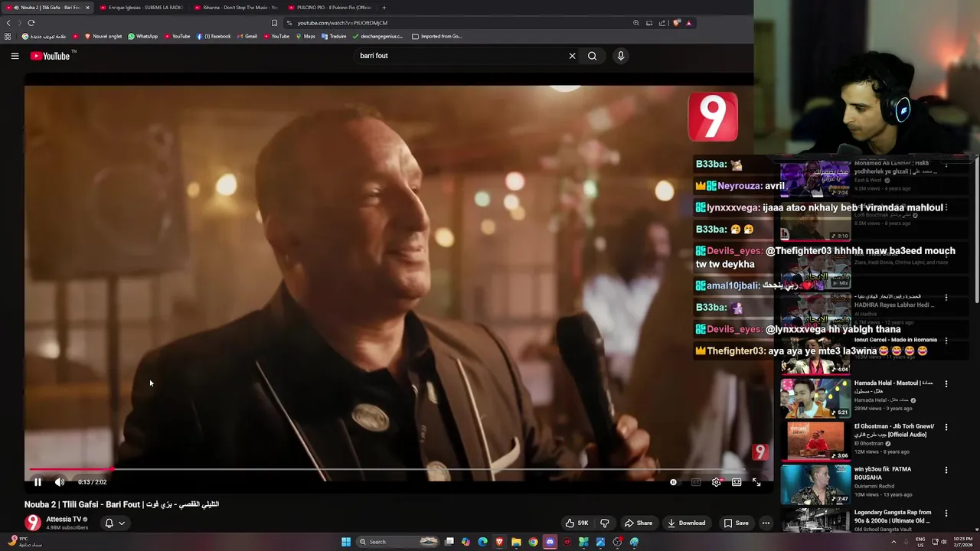Open the Gmail bookmark
The image size is (980, 551).
[x=247, y=36]
